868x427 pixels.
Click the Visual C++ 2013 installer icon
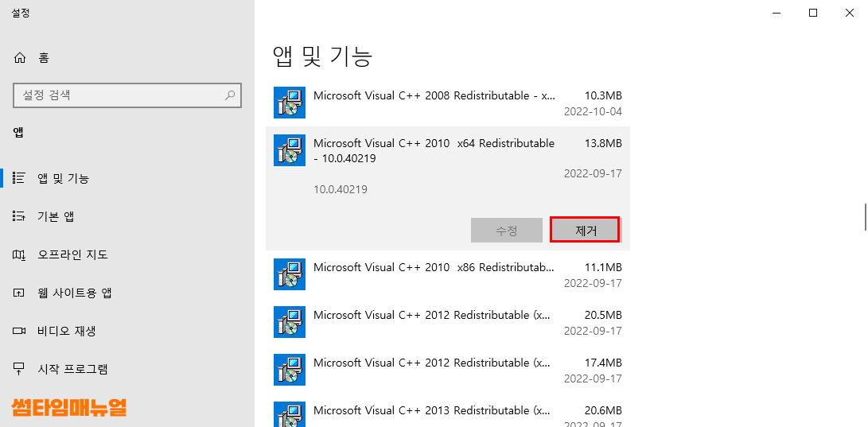pos(290,414)
